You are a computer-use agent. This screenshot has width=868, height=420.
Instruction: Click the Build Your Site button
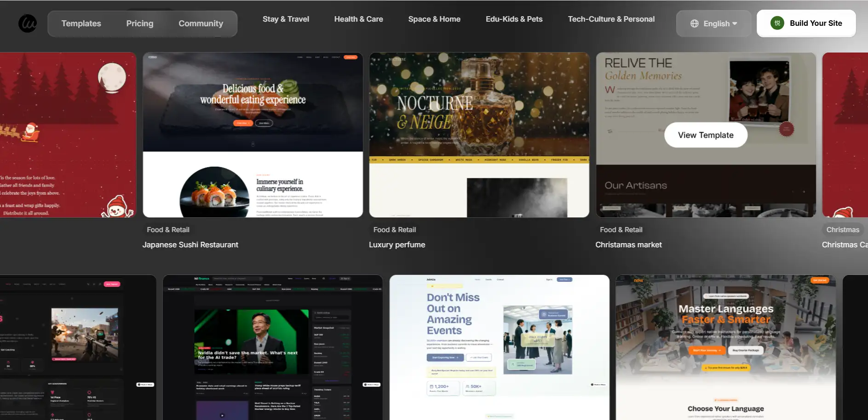click(816, 23)
